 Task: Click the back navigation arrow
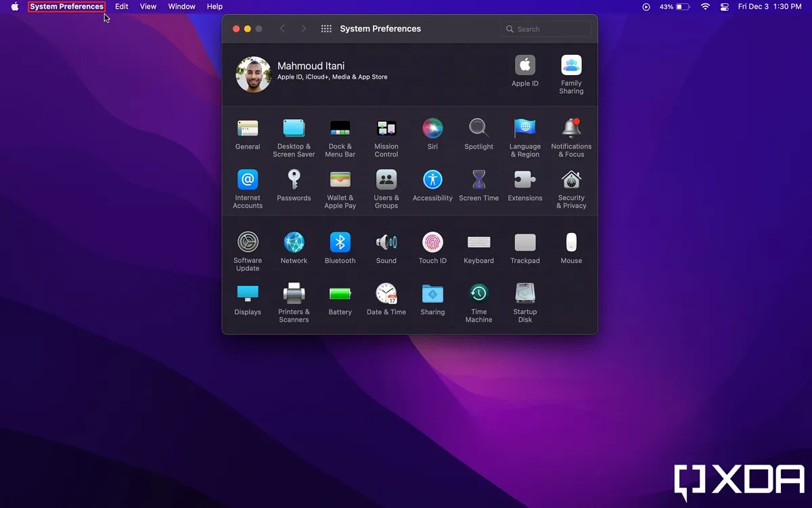click(283, 28)
